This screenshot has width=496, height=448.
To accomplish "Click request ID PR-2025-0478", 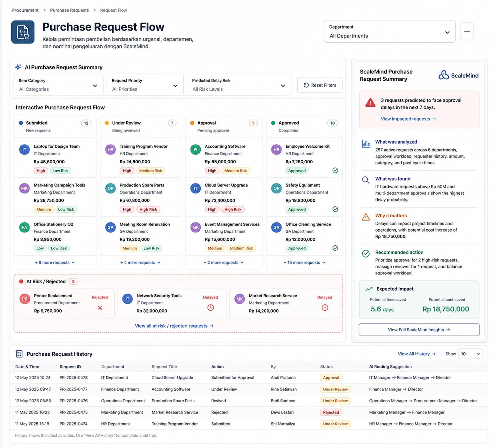I will [x=73, y=377].
